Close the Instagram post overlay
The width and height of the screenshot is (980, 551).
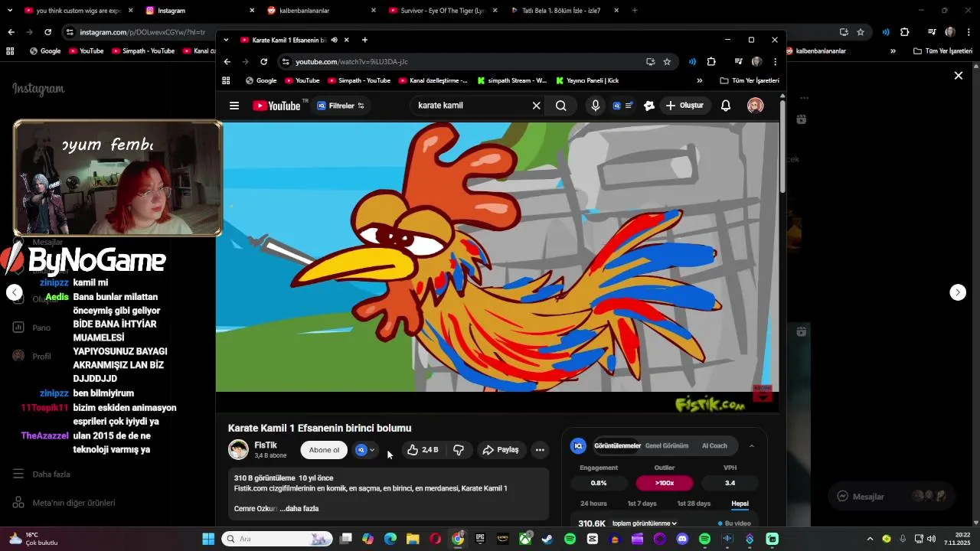[x=958, y=76]
